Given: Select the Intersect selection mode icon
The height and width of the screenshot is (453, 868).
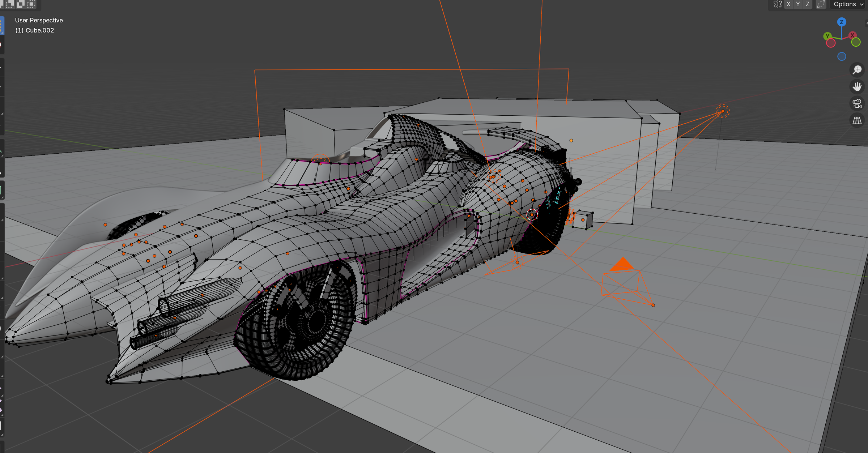Looking at the screenshot, I should [x=31, y=4].
